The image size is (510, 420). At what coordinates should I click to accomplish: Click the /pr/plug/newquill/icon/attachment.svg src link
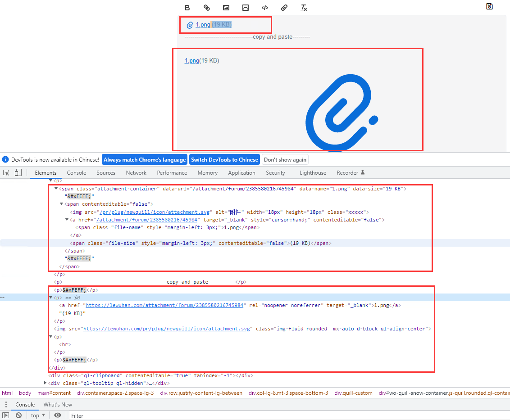tap(155, 212)
